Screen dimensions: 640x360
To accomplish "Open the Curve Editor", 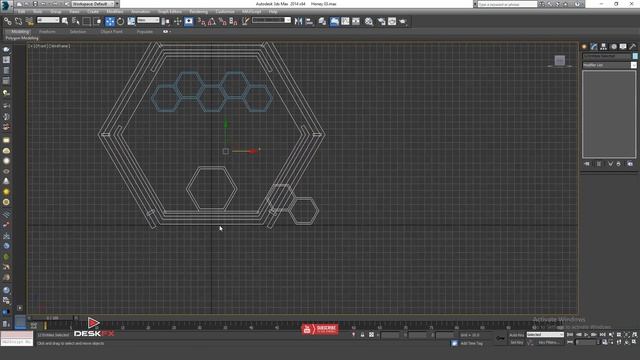I will pos(345,22).
